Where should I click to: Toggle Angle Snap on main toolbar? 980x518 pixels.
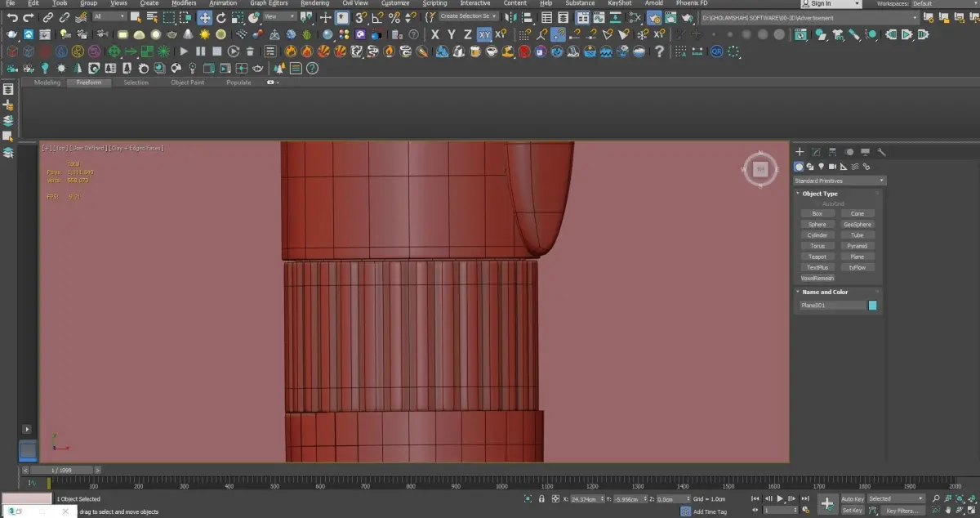(x=376, y=17)
